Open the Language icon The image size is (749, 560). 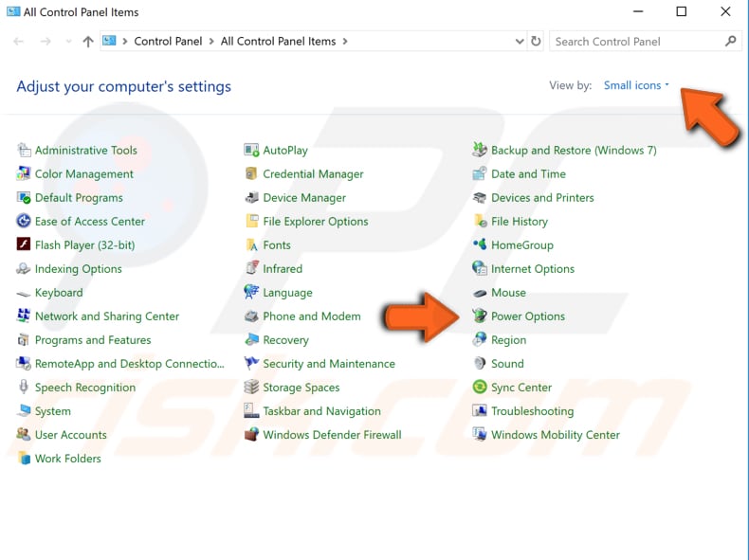251,293
